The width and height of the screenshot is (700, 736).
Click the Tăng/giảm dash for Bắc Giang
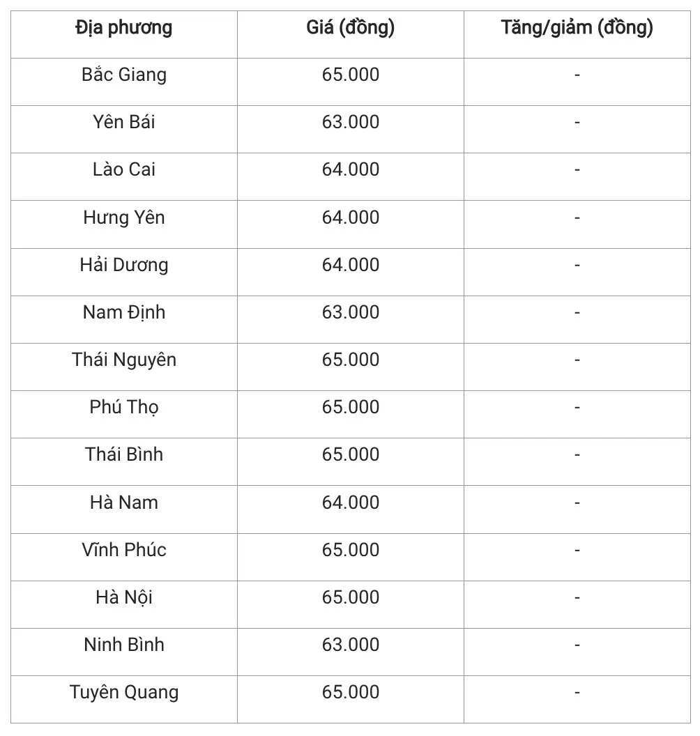click(577, 75)
